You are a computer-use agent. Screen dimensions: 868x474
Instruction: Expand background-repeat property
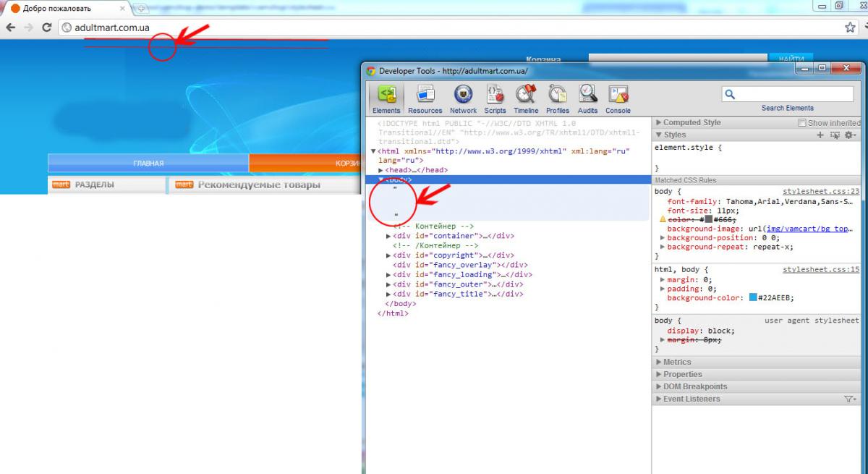coord(663,247)
